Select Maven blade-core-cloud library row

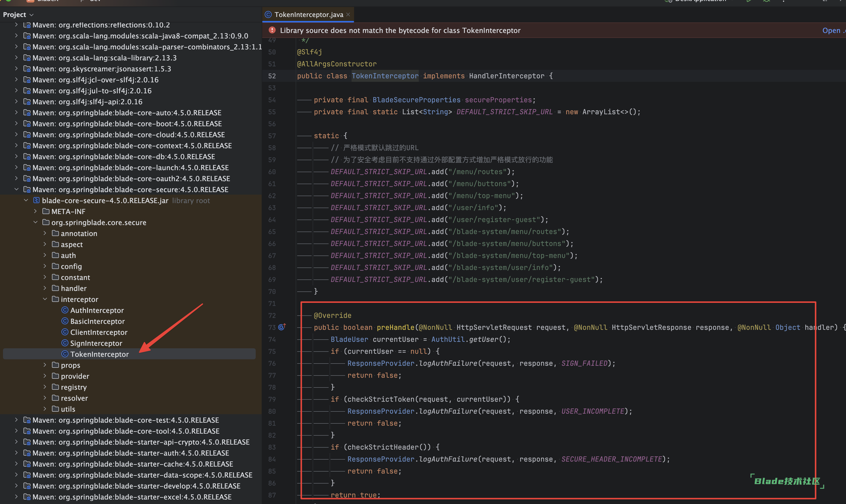[131, 134]
